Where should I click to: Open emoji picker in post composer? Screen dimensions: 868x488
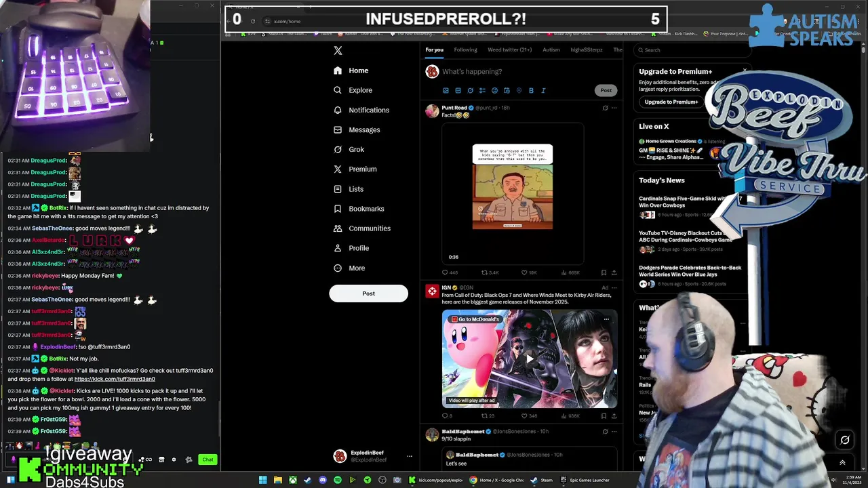pos(494,90)
